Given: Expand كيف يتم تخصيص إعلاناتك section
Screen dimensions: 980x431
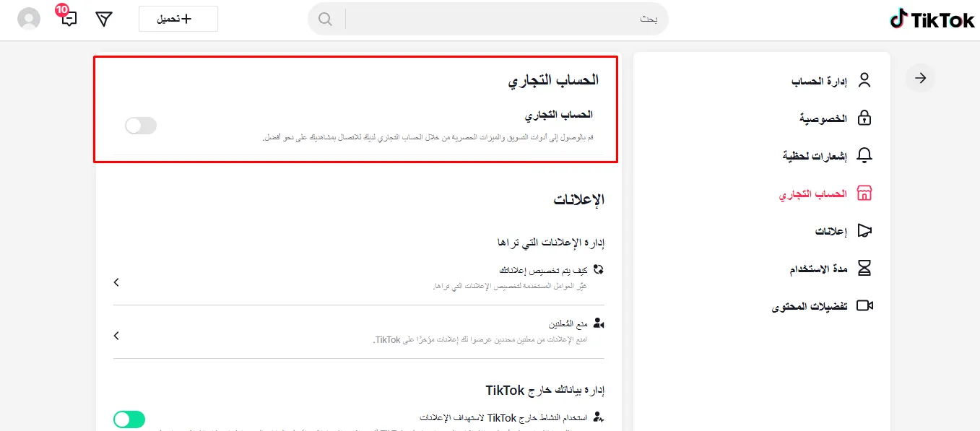Looking at the screenshot, I should 116,282.
